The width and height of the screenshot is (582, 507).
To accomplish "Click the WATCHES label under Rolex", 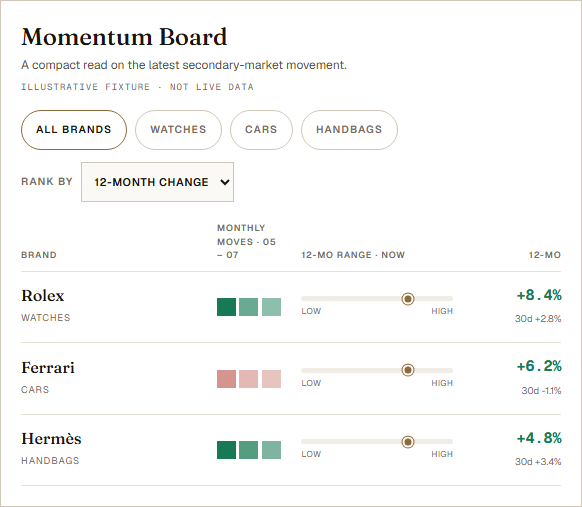I will [46, 318].
